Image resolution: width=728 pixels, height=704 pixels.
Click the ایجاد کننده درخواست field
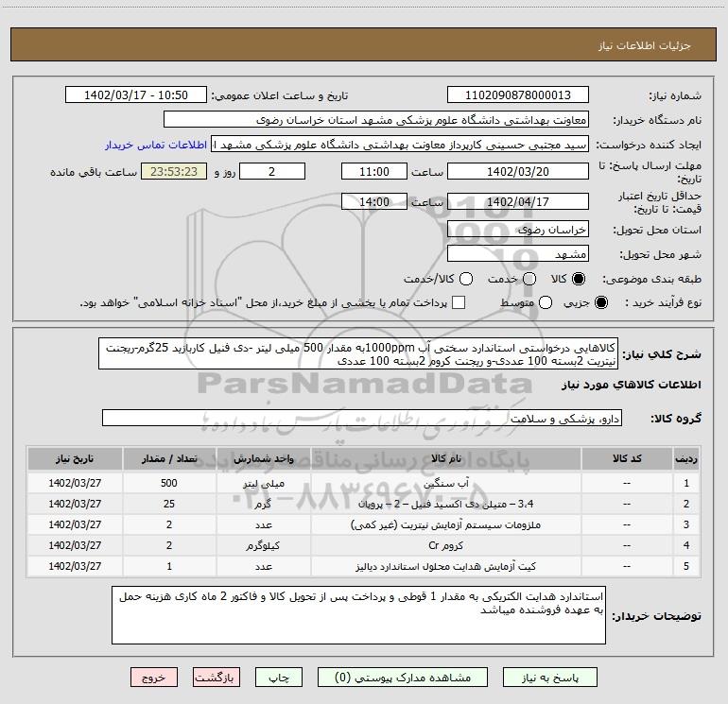point(400,144)
